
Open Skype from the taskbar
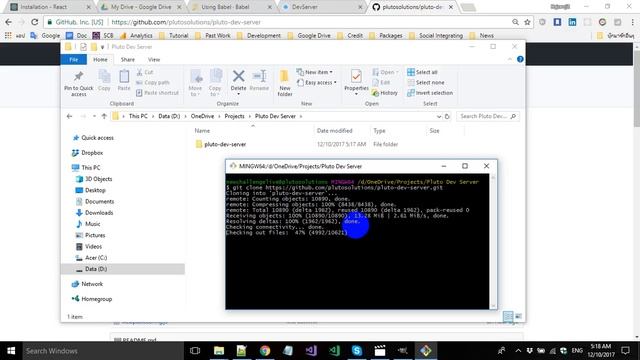coord(357,351)
